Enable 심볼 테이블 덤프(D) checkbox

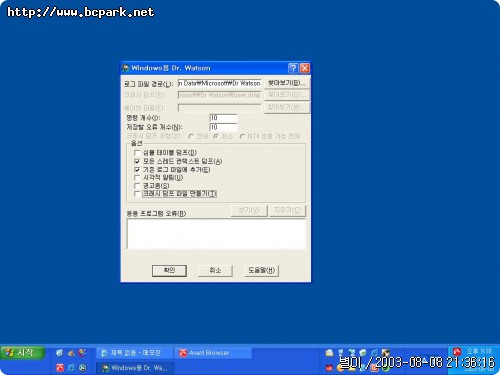coord(137,153)
